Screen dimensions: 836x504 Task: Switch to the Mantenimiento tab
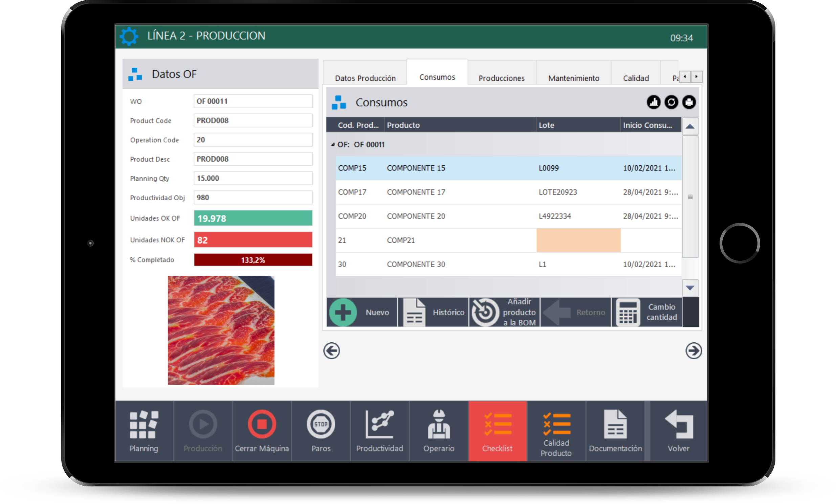pyautogui.click(x=573, y=78)
